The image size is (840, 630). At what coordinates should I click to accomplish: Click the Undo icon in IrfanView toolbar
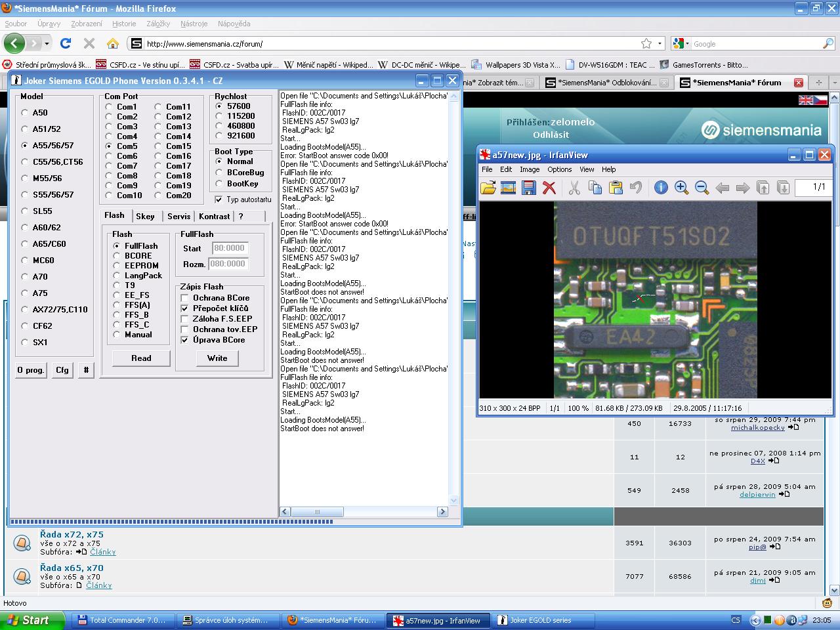tap(635, 188)
